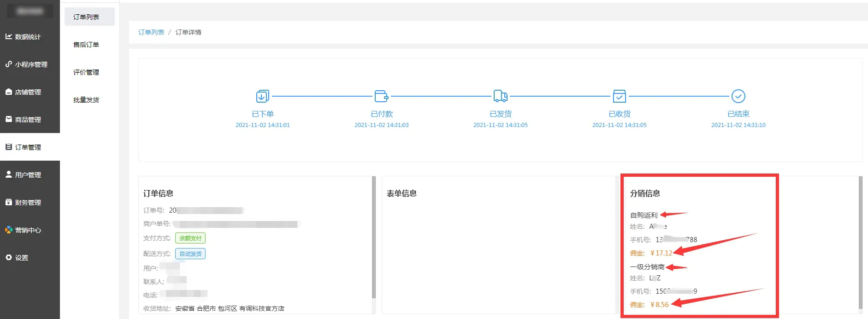
Task: Open 用户管理 menu item
Action: pos(30,174)
